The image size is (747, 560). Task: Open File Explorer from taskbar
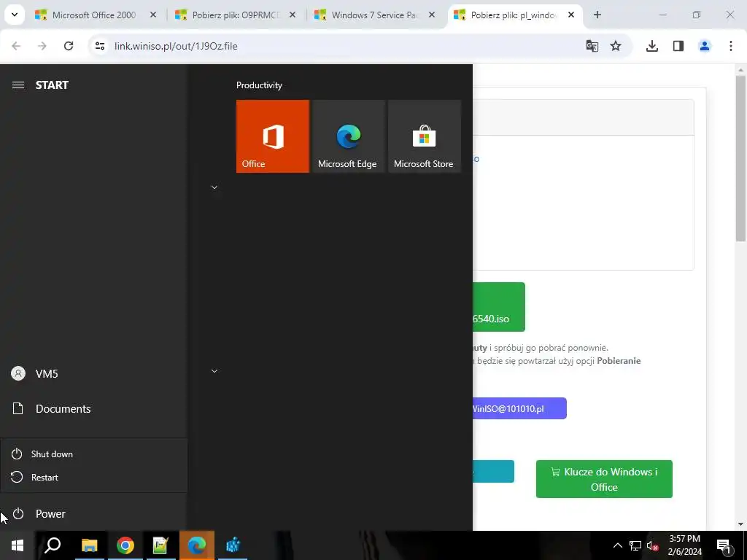tap(89, 545)
